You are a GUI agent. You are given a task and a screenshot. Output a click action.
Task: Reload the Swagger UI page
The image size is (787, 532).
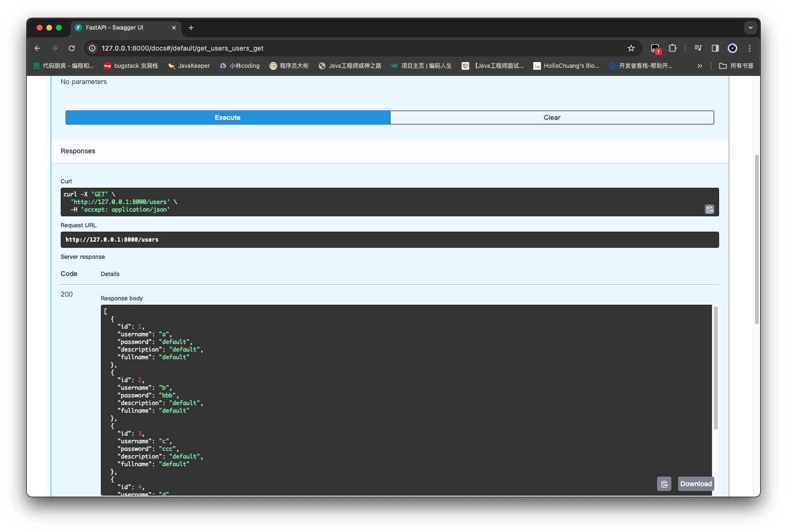72,48
